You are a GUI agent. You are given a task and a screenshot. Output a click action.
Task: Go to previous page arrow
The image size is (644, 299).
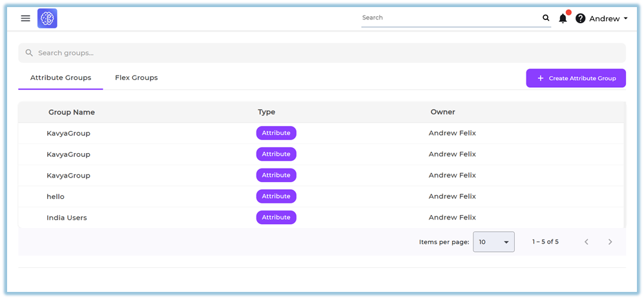[587, 242]
